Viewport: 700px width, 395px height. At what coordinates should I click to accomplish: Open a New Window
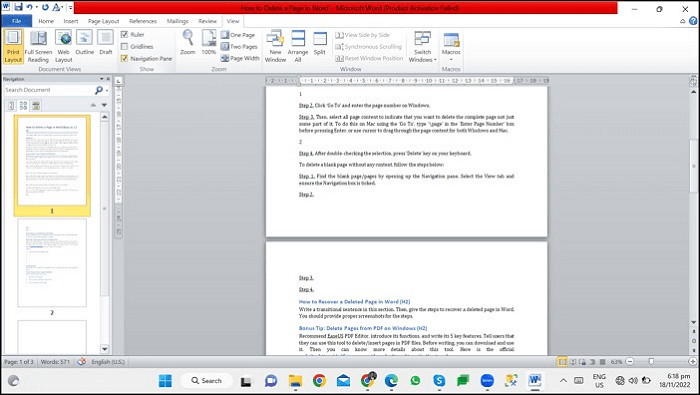(x=275, y=46)
